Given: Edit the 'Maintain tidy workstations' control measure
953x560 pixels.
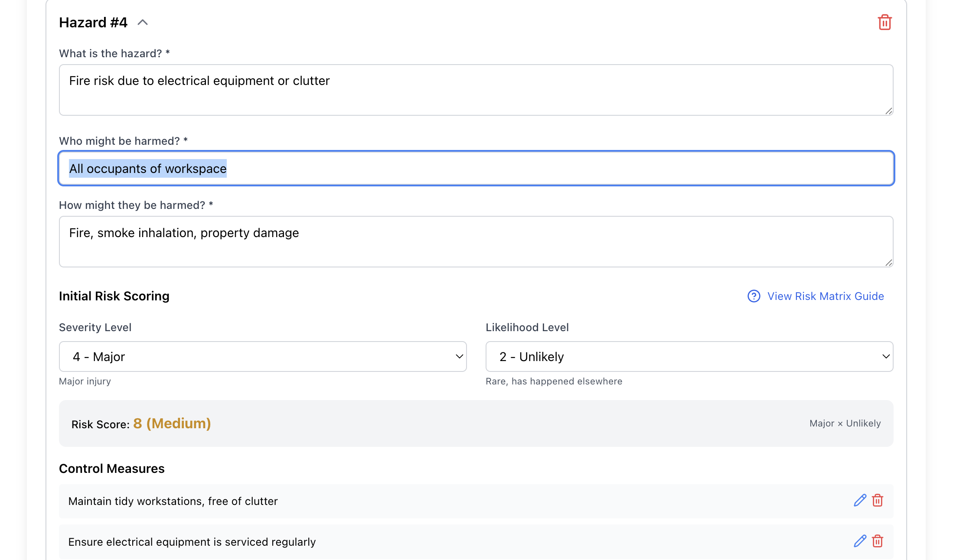Looking at the screenshot, I should [x=860, y=501].
